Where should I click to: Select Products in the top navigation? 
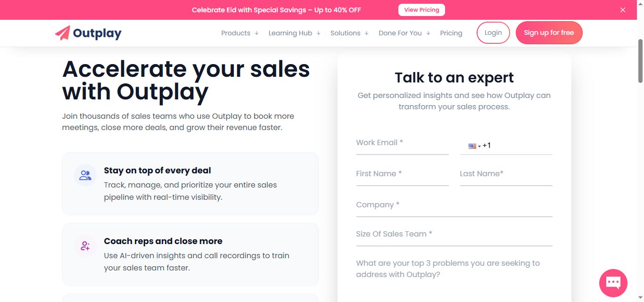point(236,33)
